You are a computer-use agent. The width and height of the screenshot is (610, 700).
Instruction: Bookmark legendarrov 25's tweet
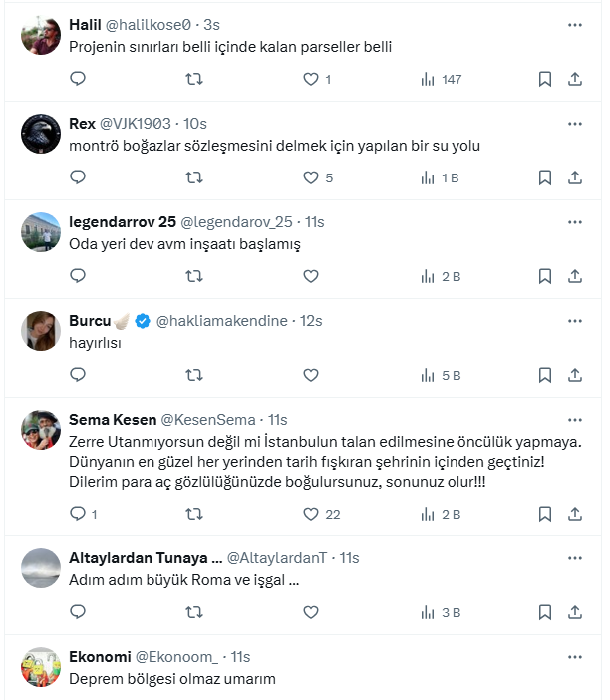545,276
